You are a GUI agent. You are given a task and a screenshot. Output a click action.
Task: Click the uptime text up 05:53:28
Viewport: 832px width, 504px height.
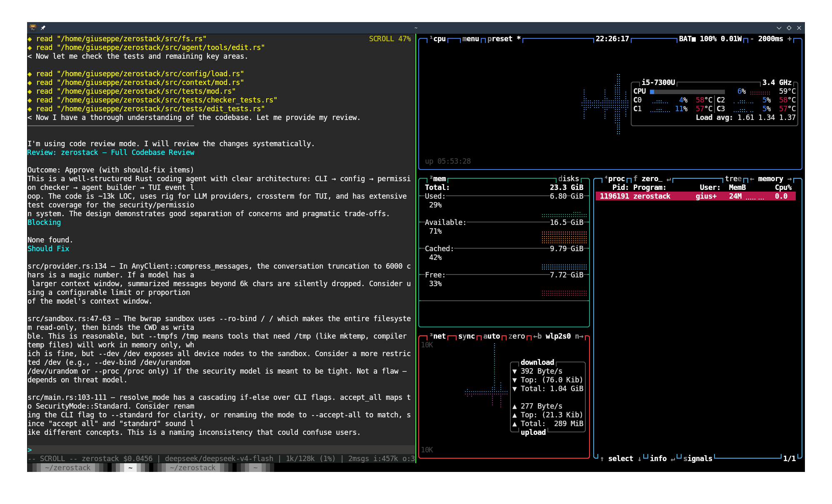(x=447, y=161)
